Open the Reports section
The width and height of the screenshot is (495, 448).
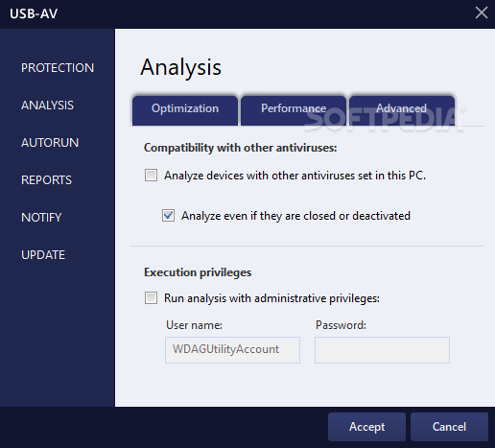[x=46, y=180]
